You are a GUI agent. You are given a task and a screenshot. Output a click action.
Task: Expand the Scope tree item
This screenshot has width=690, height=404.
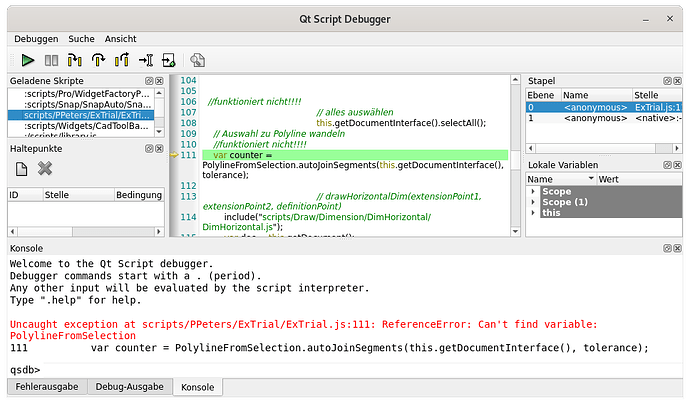pos(534,191)
